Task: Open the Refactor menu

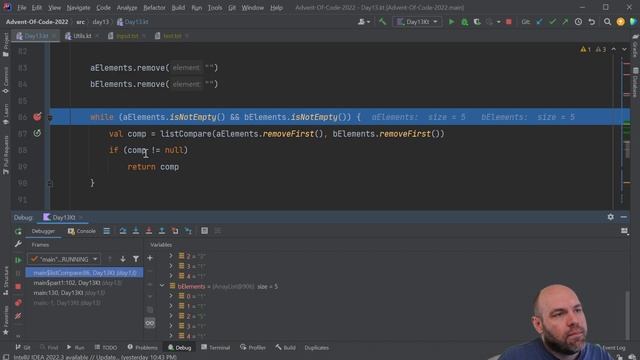Action: click(x=154, y=8)
